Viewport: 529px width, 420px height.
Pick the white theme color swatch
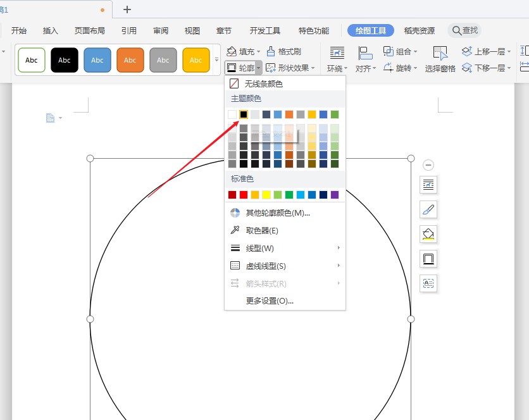click(232, 114)
